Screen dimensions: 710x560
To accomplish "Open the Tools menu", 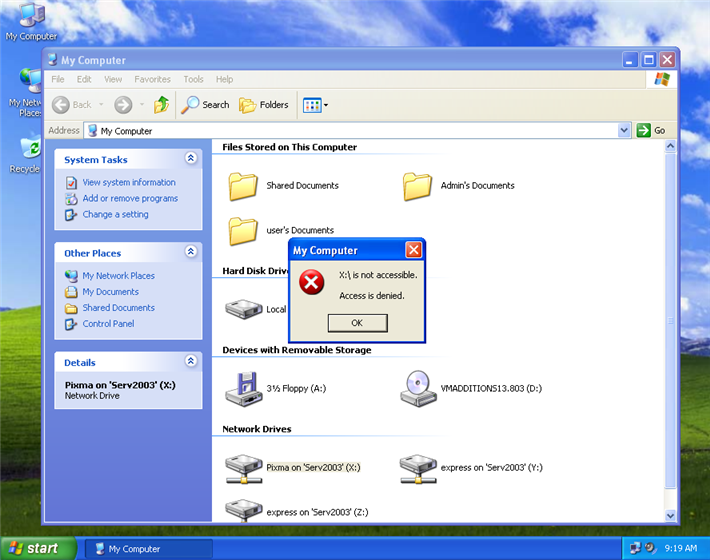I will click(x=193, y=79).
